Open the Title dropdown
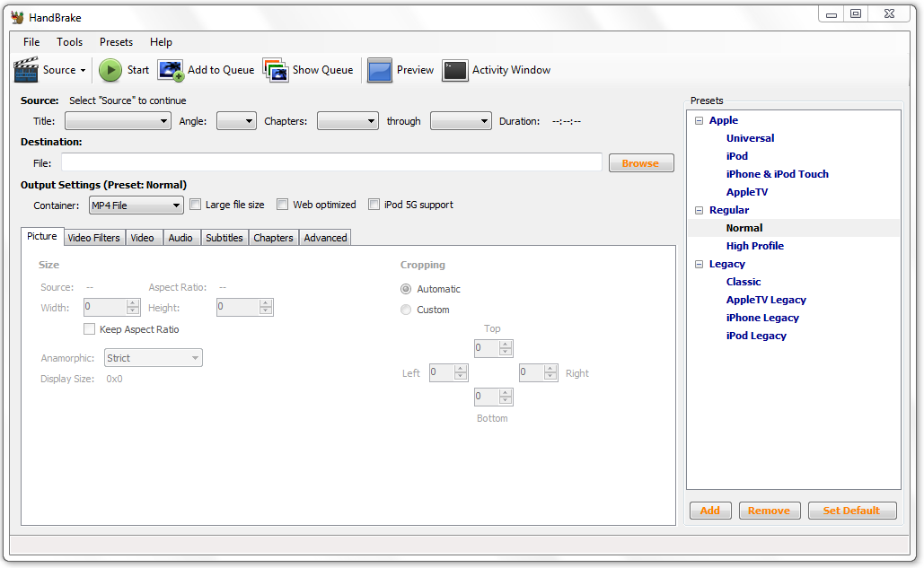 (118, 121)
